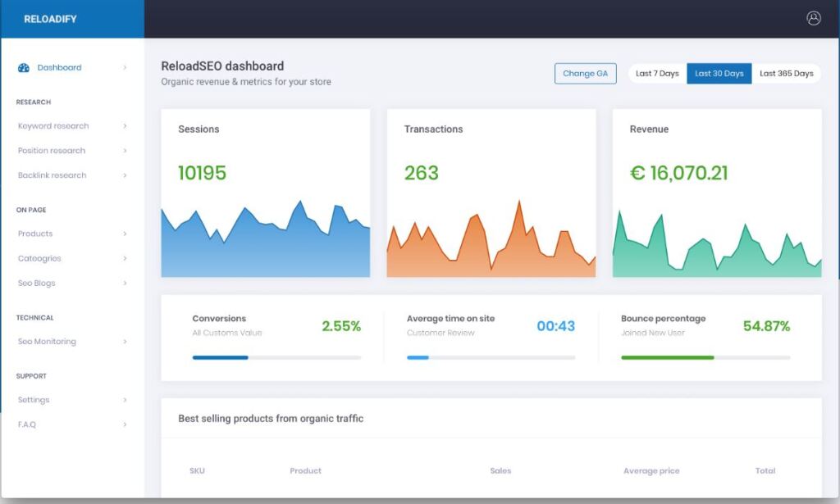Expand the Products section chevron
Image resolution: width=840 pixels, height=504 pixels.
(125, 234)
